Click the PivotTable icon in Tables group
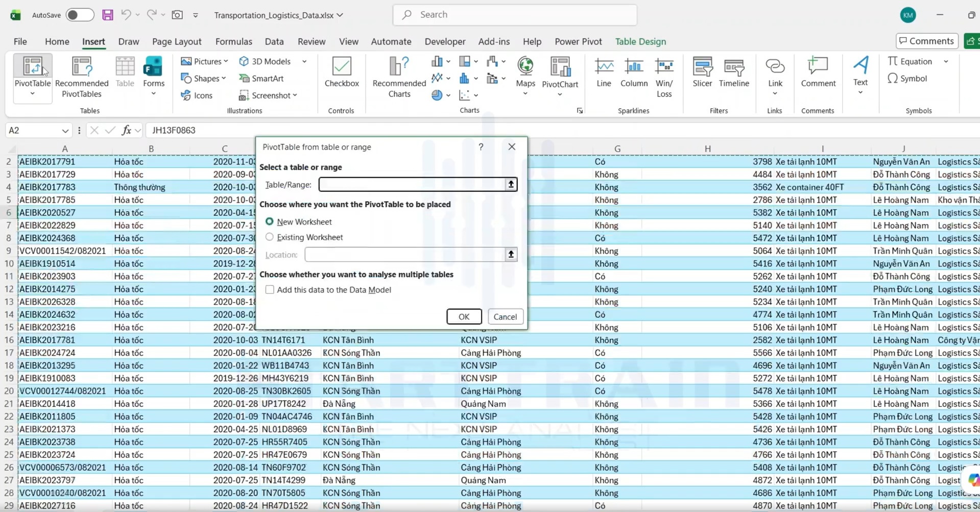980x512 pixels. tap(32, 67)
